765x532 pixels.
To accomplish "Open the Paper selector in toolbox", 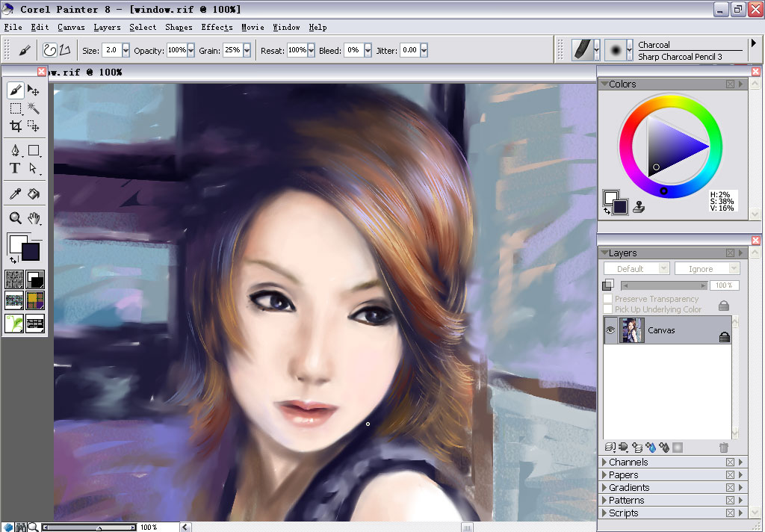I will point(14,279).
